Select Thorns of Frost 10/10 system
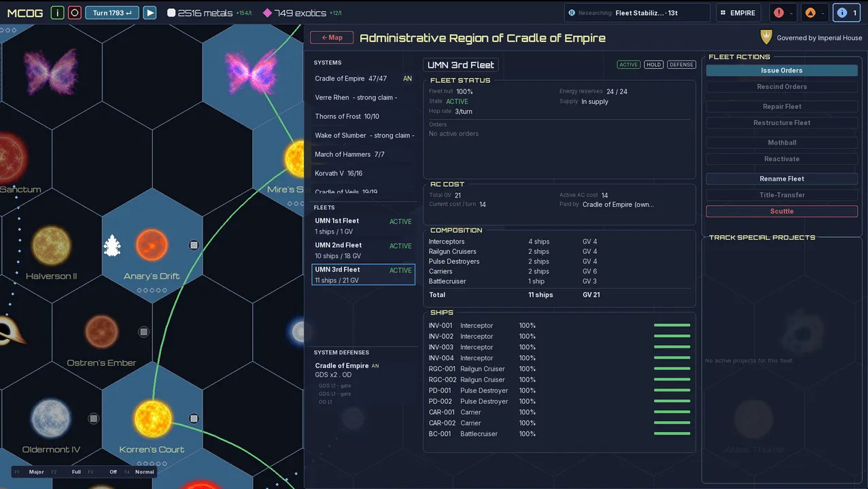 [364, 117]
